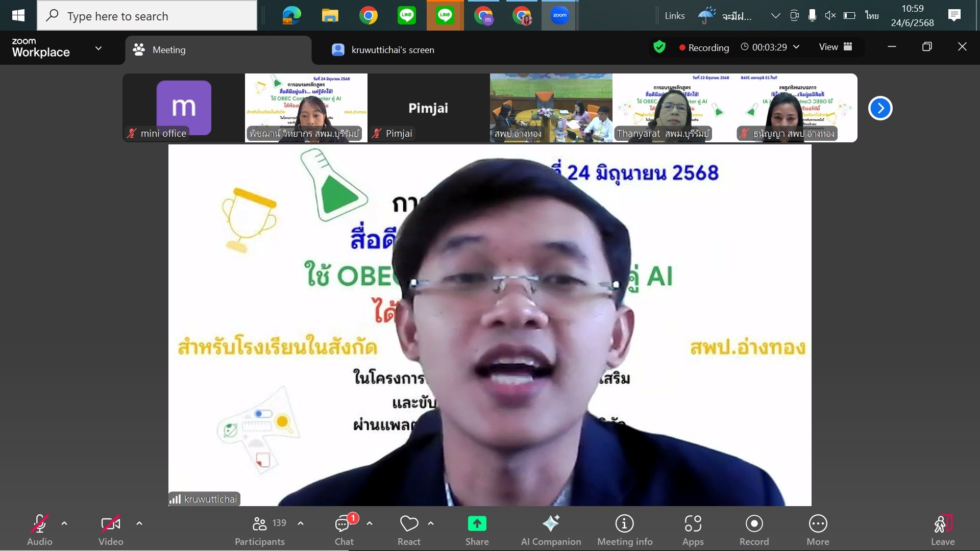The image size is (980, 551).
Task: Open clock and calendar 10:59
Action: (x=913, y=15)
